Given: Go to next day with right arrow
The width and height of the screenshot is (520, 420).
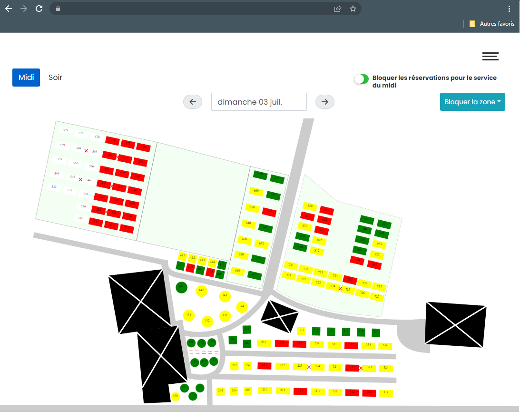Looking at the screenshot, I should 325,102.
